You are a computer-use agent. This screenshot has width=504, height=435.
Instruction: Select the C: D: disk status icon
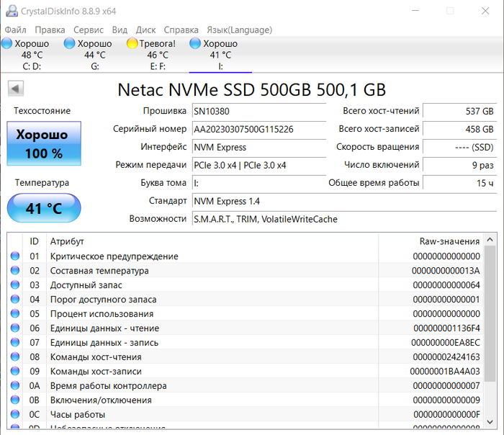coord(6,43)
